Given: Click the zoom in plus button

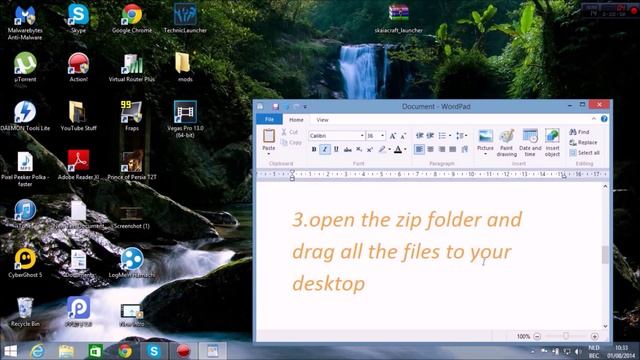Looking at the screenshot, I should click(x=594, y=336).
